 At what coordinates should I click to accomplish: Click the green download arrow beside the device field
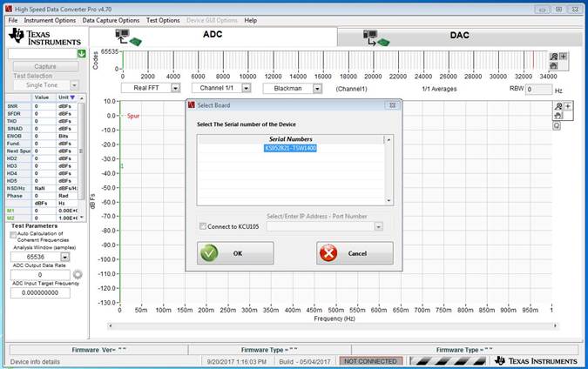point(81,54)
